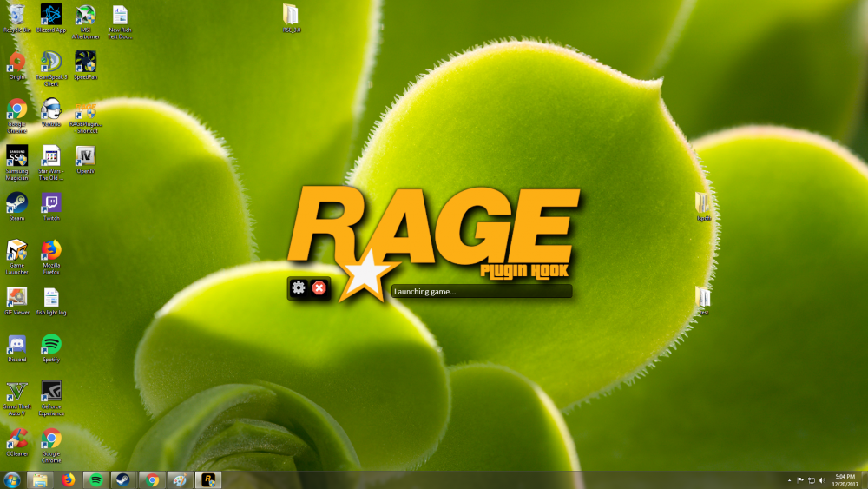Screen dimensions: 868x489
Task: Select the RSE_310 folder on desktop
Action: pyautogui.click(x=291, y=18)
